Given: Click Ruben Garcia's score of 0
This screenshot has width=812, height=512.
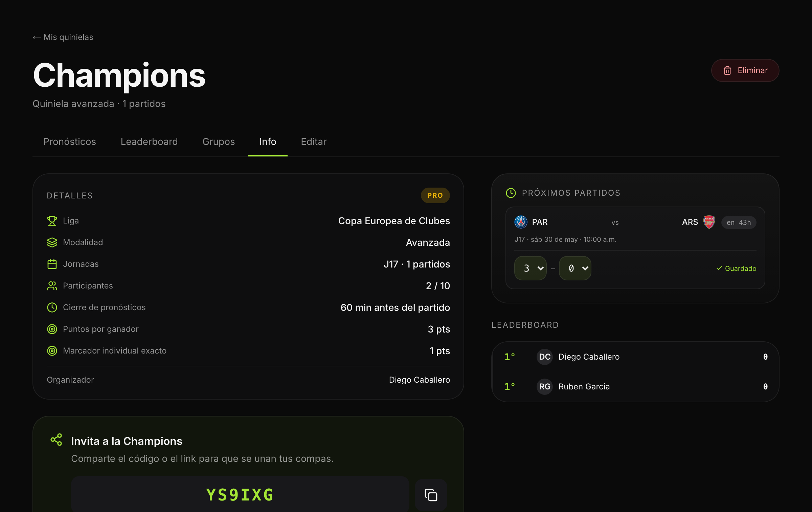Looking at the screenshot, I should click(x=765, y=387).
